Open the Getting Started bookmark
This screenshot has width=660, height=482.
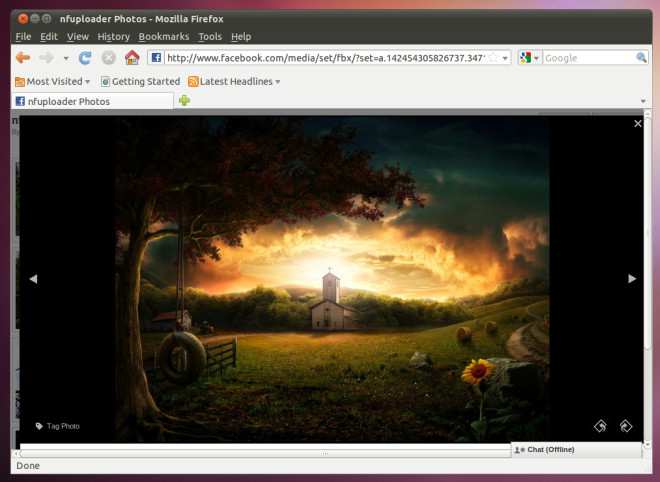pyautogui.click(x=141, y=81)
